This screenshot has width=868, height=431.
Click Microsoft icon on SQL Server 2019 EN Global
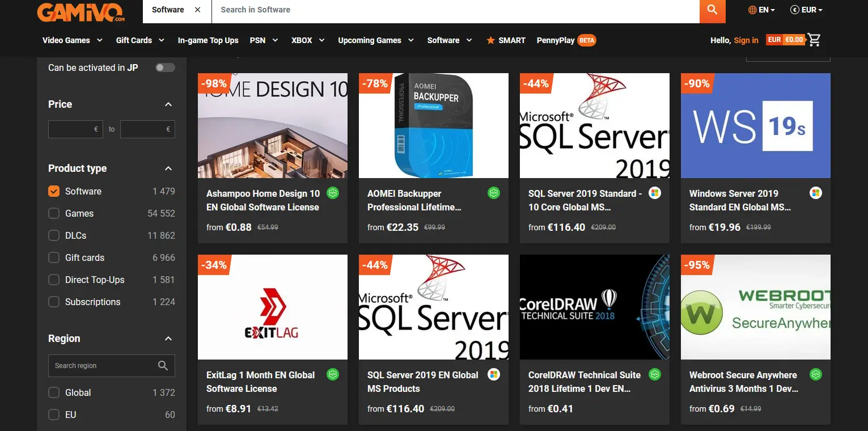tap(494, 375)
